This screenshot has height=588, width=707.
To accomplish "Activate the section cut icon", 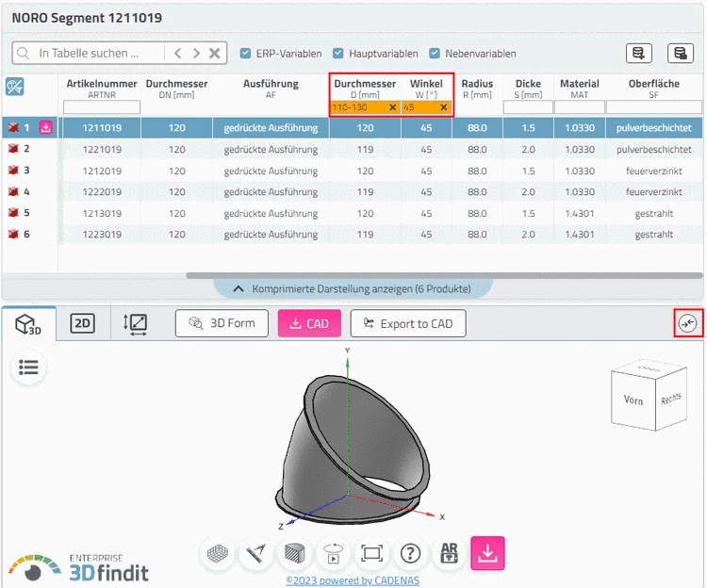I will [x=294, y=553].
